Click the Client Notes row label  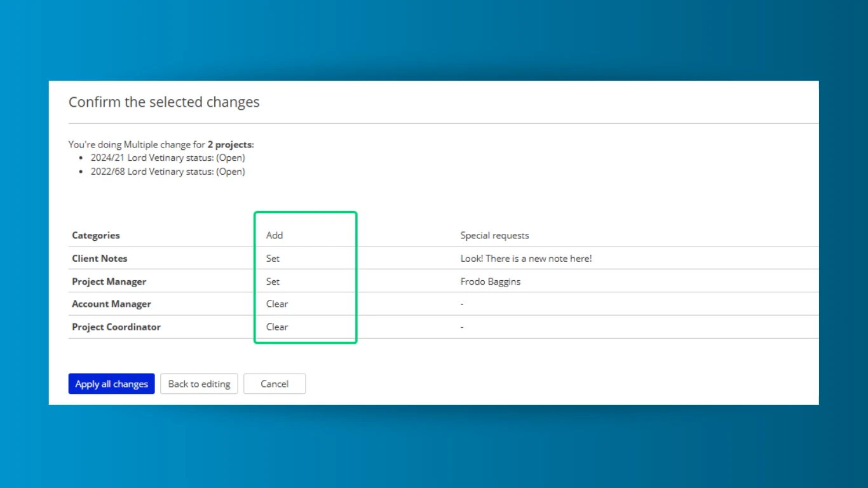(100, 259)
